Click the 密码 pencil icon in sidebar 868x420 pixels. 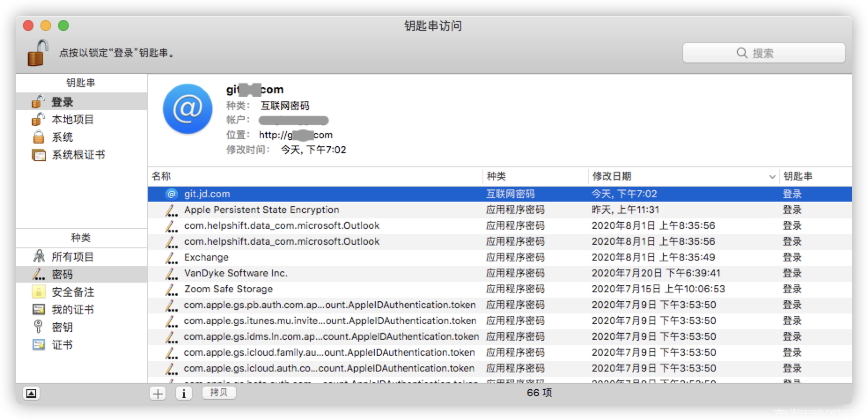click(x=39, y=274)
